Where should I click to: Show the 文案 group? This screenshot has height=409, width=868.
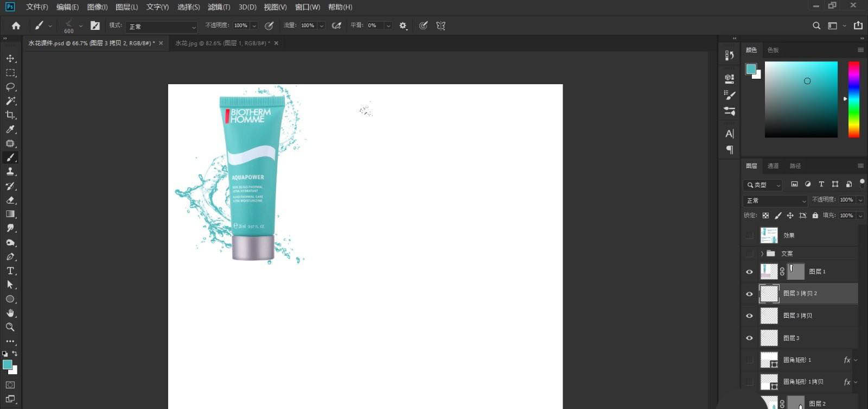[x=749, y=254]
